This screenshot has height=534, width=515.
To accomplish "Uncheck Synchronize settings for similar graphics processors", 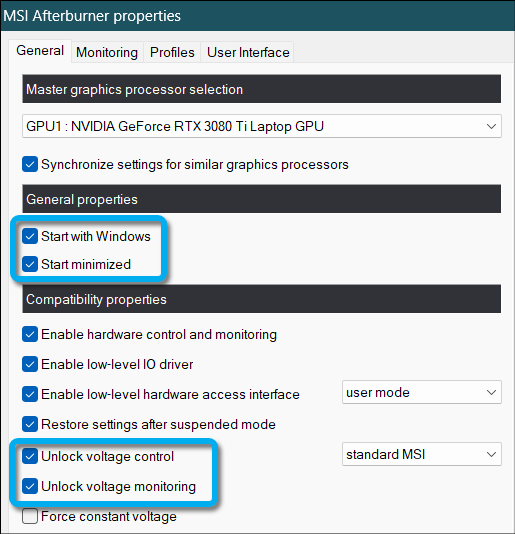I will (x=30, y=164).
